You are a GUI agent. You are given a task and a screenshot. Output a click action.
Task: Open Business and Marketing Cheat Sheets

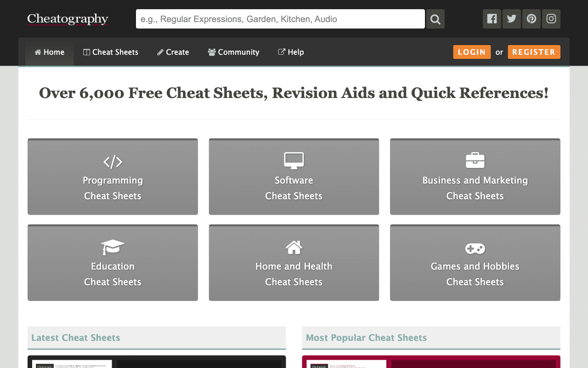[475, 177]
